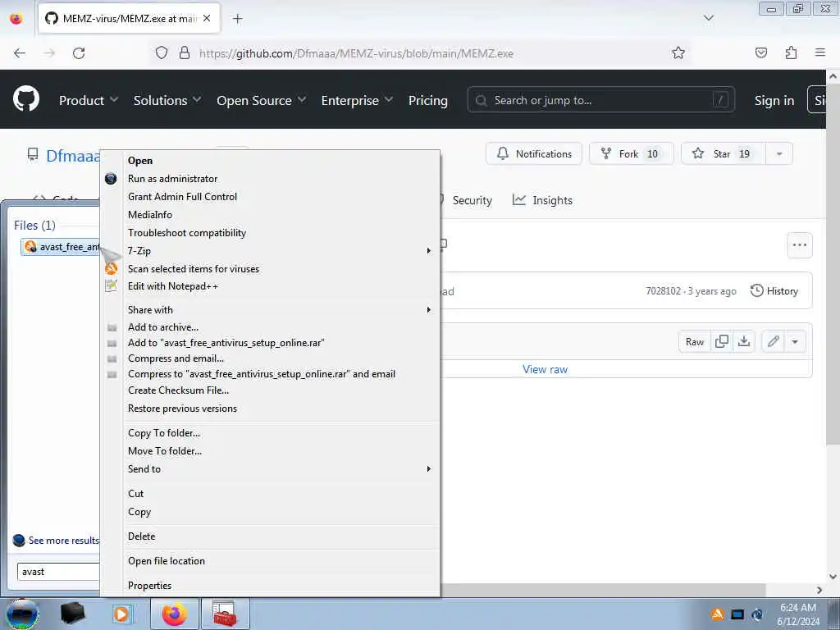Expand edit options dropdown arrow
This screenshot has width=840, height=630.
coord(795,341)
